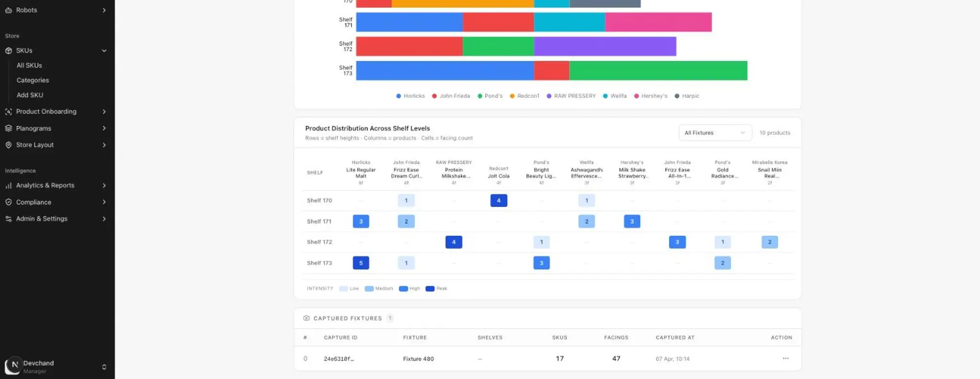Open the All Fixtures dropdown
The image size is (980, 379).
715,133
